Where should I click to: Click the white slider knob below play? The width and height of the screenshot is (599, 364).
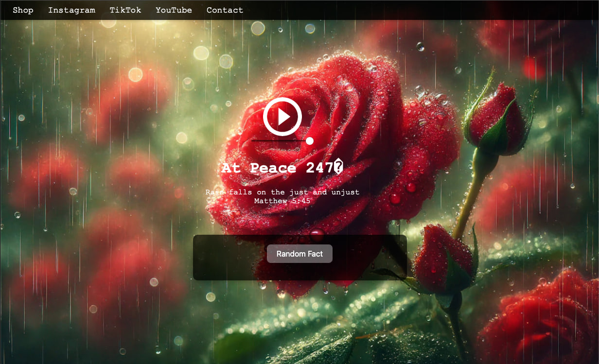click(x=309, y=141)
